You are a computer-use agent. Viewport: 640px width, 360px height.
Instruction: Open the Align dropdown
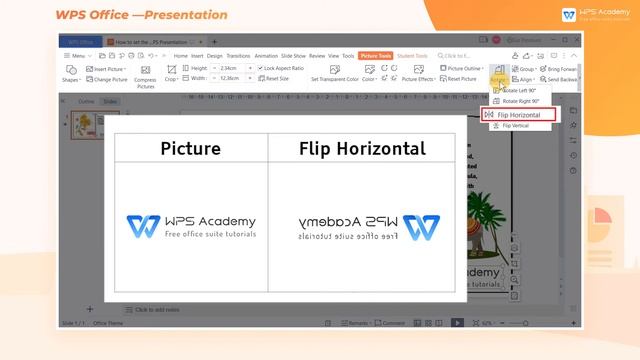(524, 79)
